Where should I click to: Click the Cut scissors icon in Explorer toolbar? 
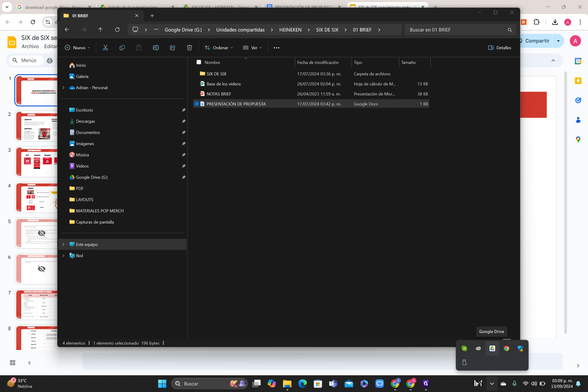click(105, 48)
